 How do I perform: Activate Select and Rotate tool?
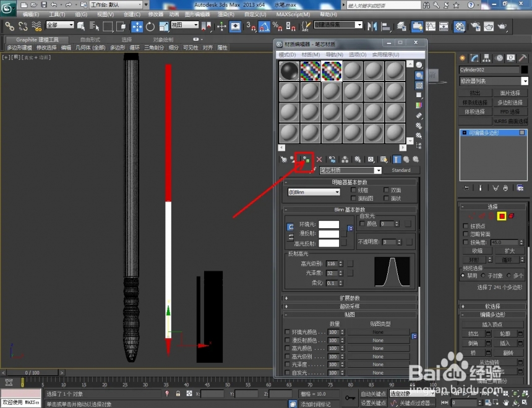click(x=150, y=27)
